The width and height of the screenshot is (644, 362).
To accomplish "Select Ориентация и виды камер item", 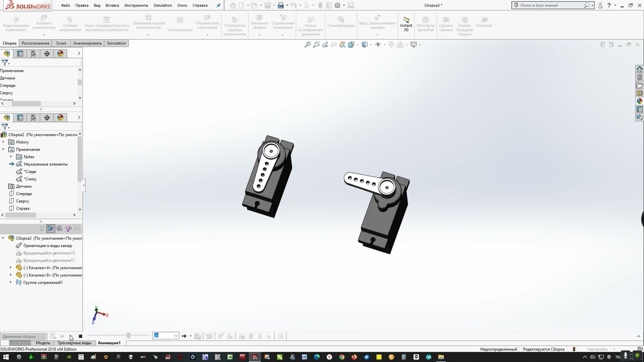I will point(47,246).
